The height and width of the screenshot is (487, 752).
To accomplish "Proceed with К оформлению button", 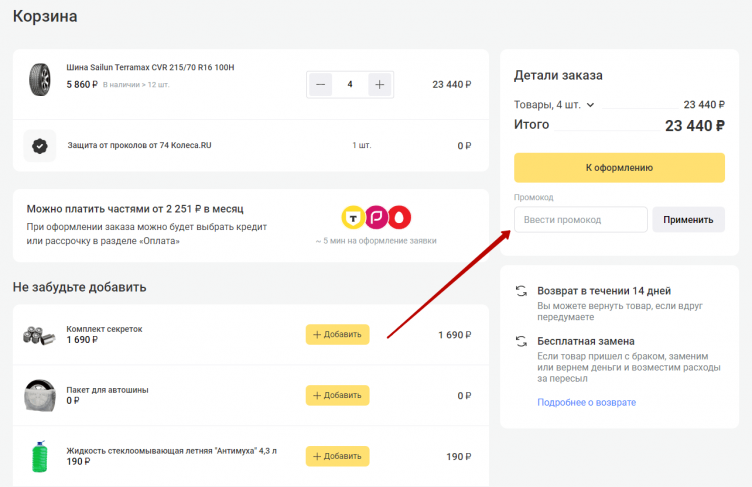I will [619, 167].
